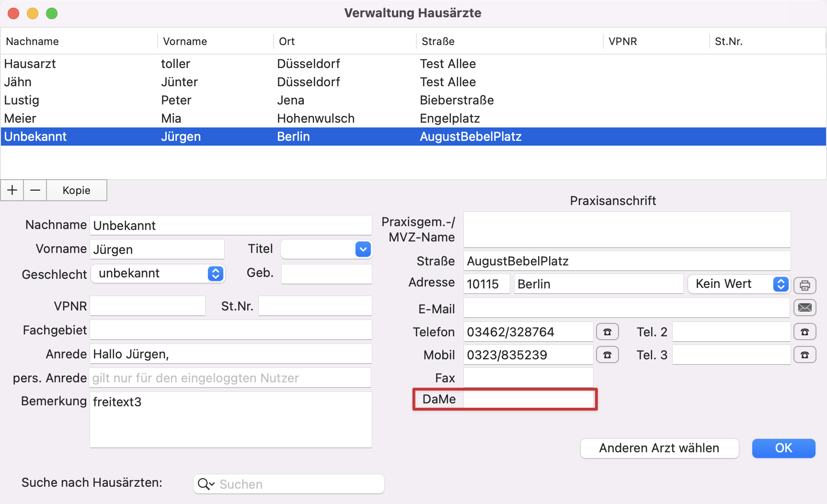The image size is (827, 504).
Task: Click the DaMe input field
Action: click(528, 399)
